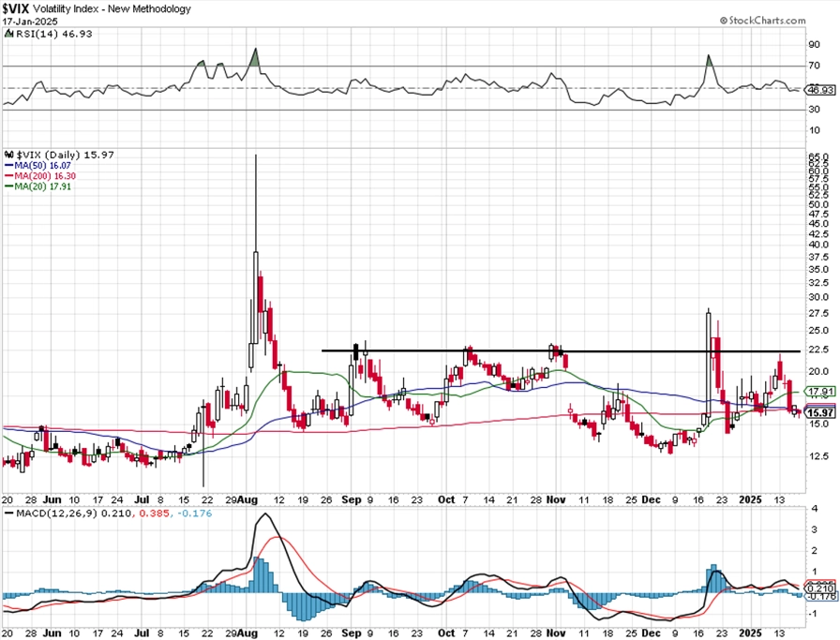Click the $VIX ticker symbol title
Screen dimensions: 840x640
click(x=16, y=8)
